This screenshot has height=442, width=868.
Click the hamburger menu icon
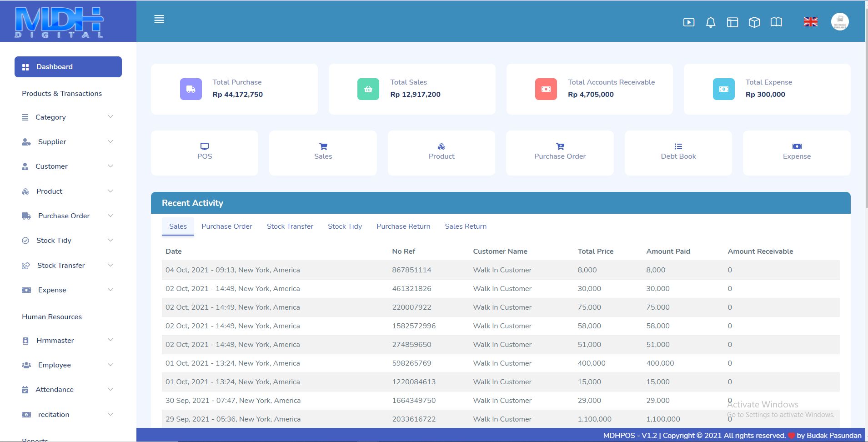[159, 19]
